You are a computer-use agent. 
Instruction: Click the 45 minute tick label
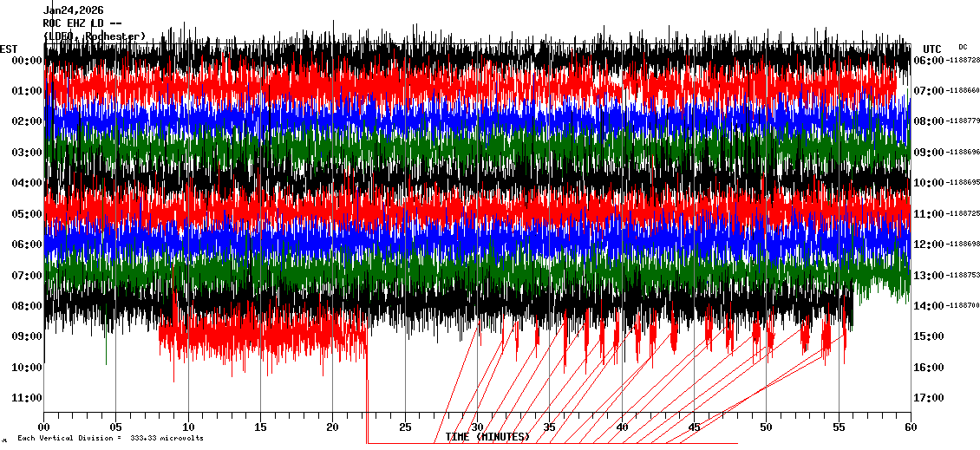click(694, 427)
